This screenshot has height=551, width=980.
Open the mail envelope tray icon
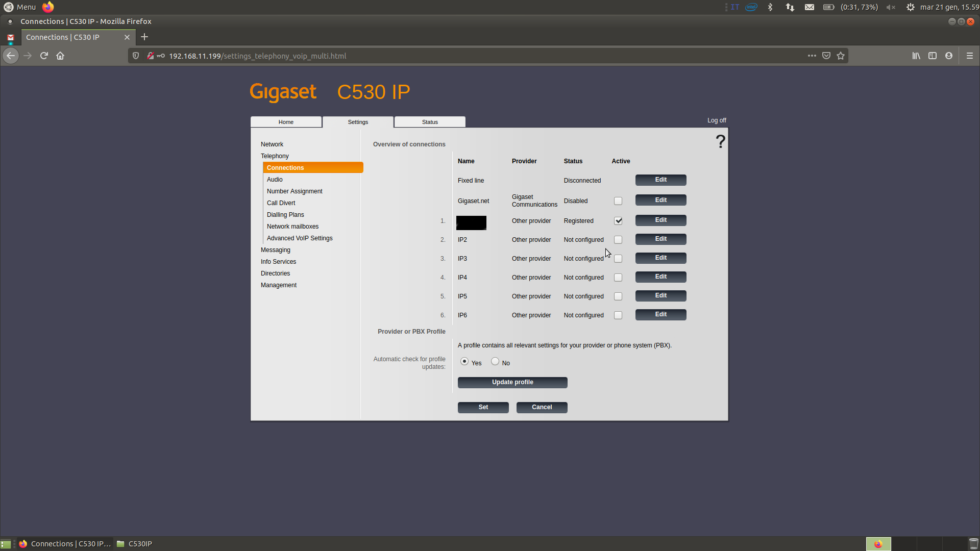point(810,7)
